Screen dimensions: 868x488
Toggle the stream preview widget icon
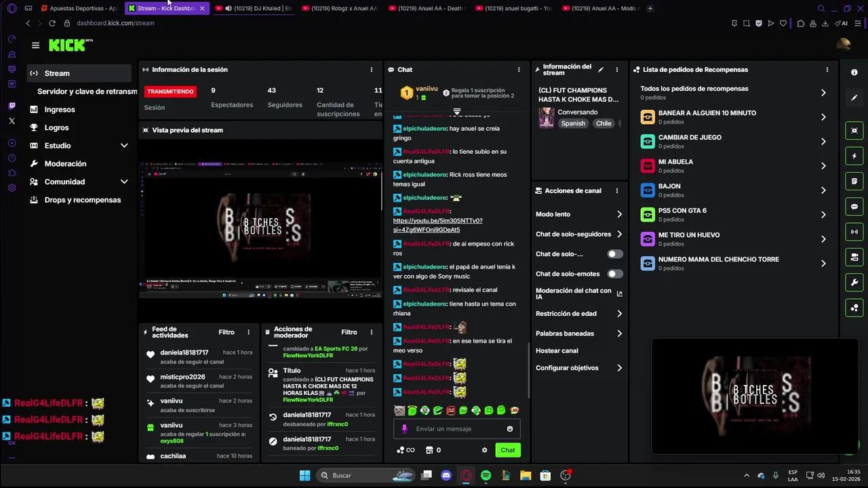pos(854,130)
